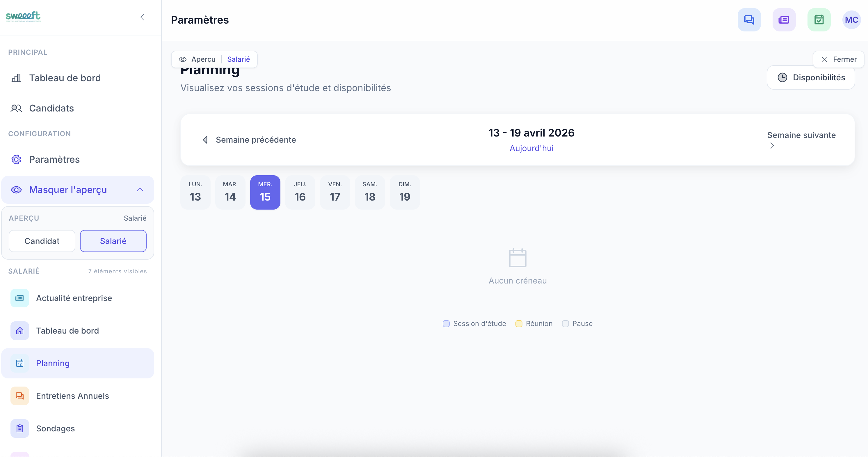Collapse the sidebar with the arrow chevron

[x=142, y=17]
